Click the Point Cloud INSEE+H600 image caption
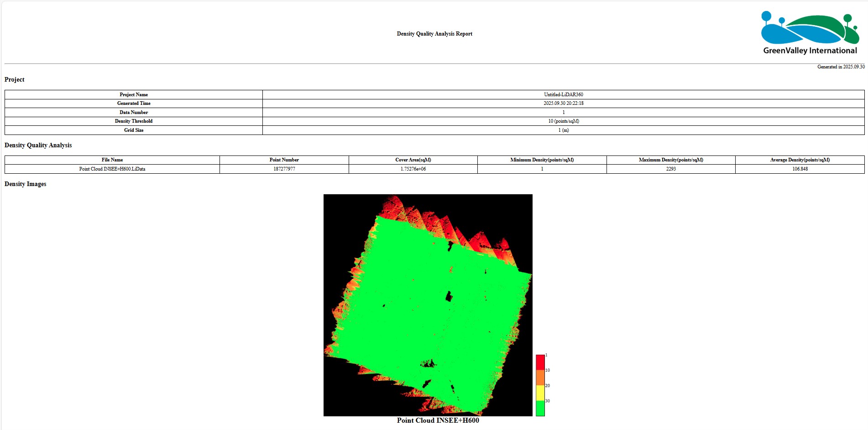868x430 pixels. pos(438,420)
